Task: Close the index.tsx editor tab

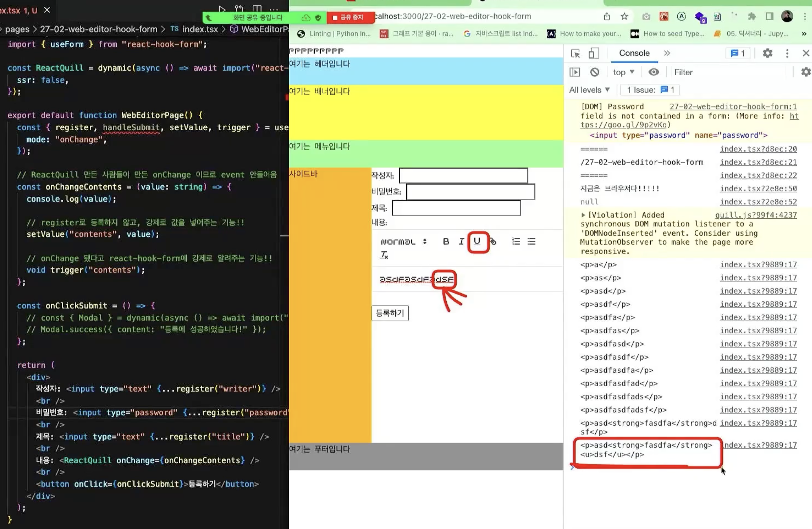Action: coord(47,10)
